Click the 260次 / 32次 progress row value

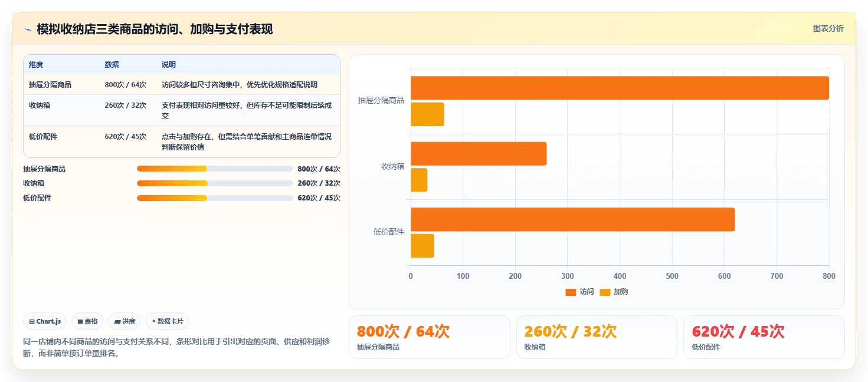click(x=319, y=183)
